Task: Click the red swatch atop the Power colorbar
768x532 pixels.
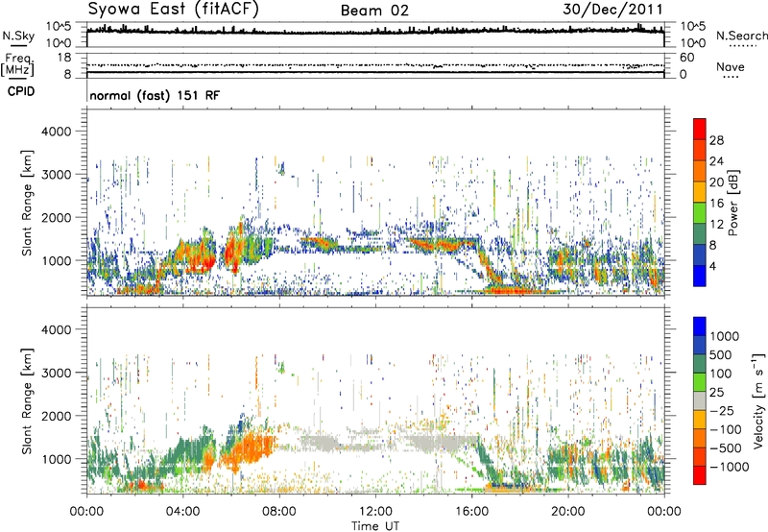Action: coord(700,129)
